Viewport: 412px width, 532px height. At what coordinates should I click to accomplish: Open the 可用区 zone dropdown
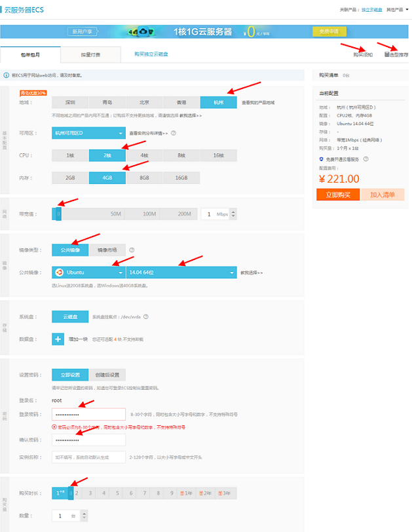pyautogui.click(x=88, y=133)
